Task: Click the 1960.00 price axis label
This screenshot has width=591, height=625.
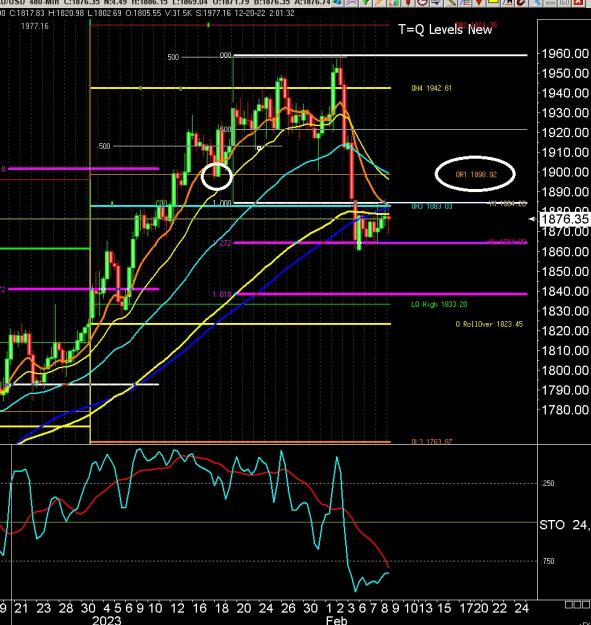Action: click(564, 53)
